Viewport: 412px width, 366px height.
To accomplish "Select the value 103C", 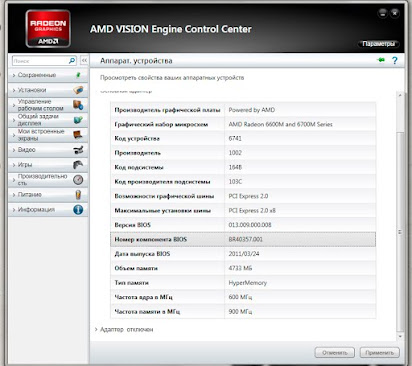I will tap(235, 182).
